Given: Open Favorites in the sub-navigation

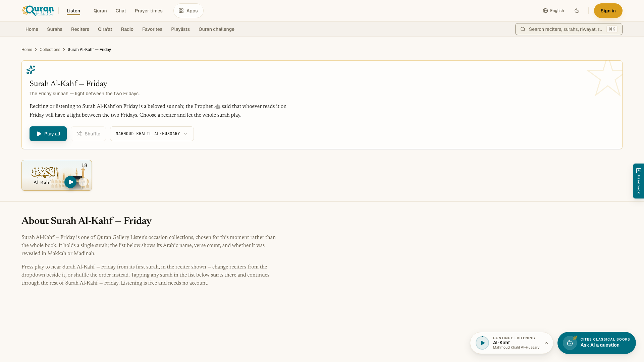Looking at the screenshot, I should pyautogui.click(x=152, y=29).
